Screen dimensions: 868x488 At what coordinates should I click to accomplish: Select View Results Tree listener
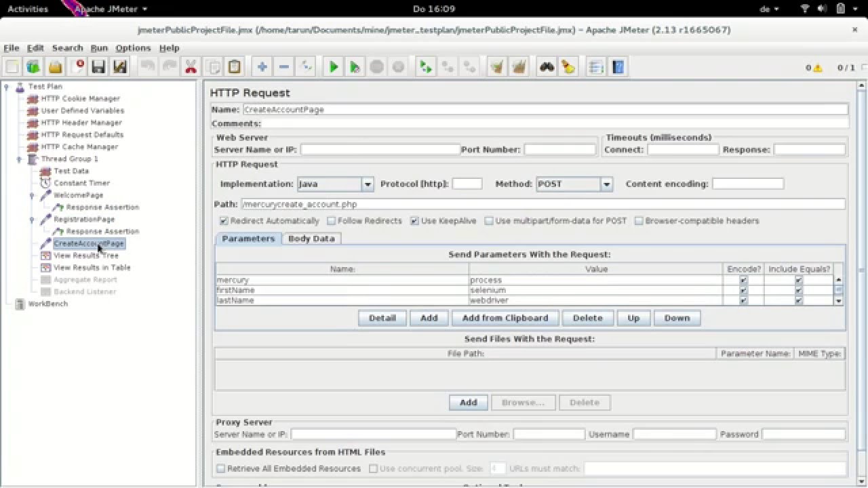tap(85, 256)
